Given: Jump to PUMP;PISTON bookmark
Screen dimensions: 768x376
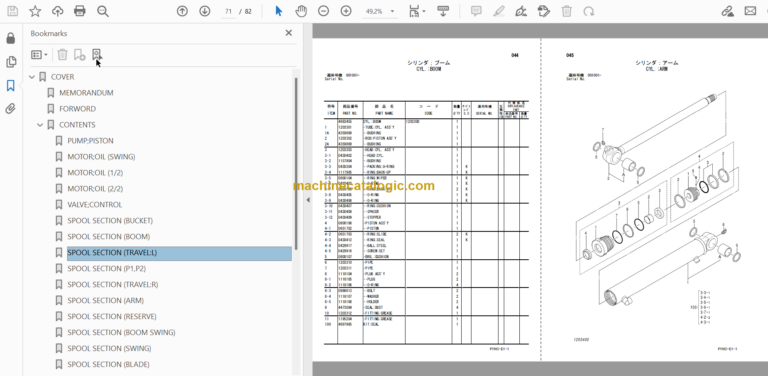Looking at the screenshot, I should 90,141.
